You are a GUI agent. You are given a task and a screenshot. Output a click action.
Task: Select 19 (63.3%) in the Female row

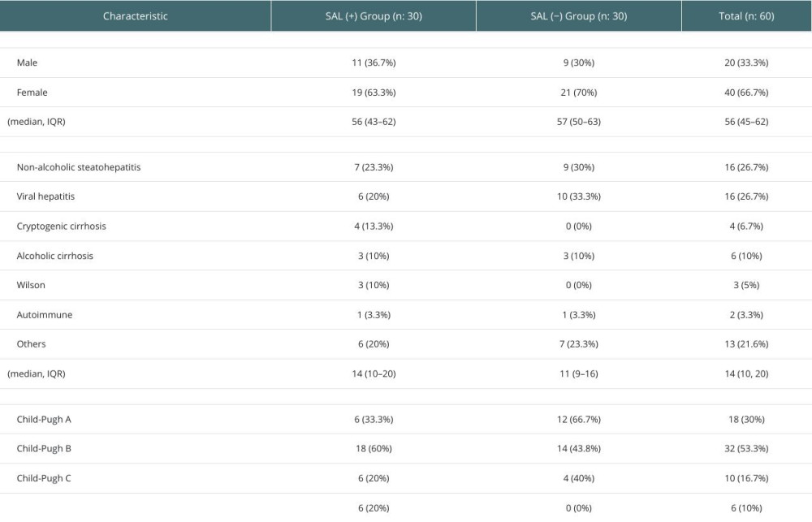(x=374, y=93)
